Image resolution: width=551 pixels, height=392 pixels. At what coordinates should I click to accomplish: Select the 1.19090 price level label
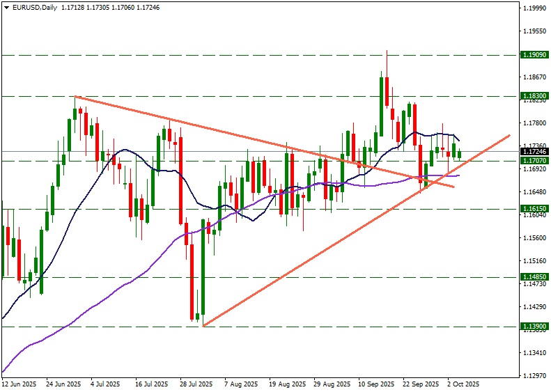533,54
